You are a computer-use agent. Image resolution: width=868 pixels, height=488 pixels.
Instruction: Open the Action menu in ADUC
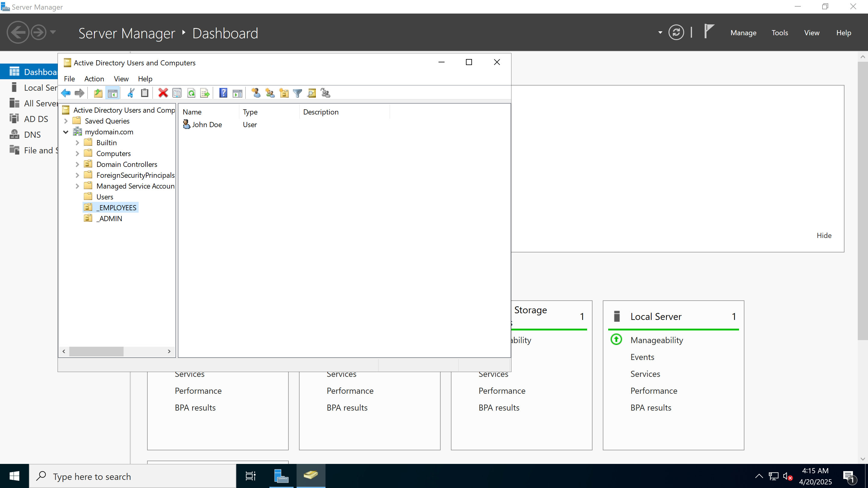94,78
